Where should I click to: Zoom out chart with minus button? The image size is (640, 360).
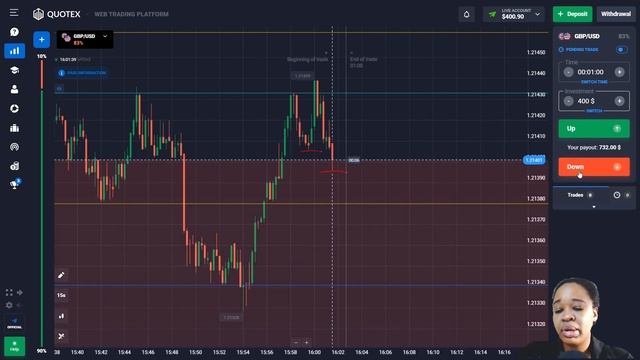pyautogui.click(x=296, y=342)
